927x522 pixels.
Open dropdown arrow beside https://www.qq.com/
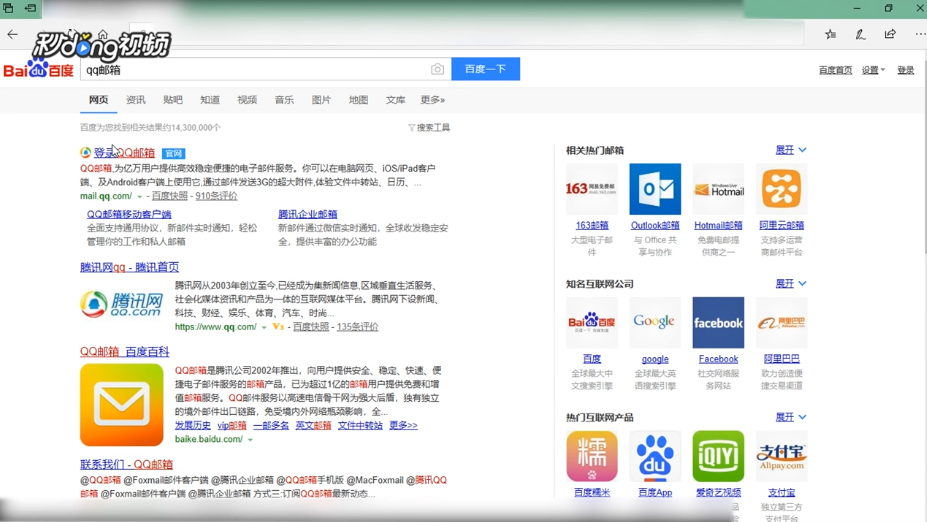(x=264, y=327)
